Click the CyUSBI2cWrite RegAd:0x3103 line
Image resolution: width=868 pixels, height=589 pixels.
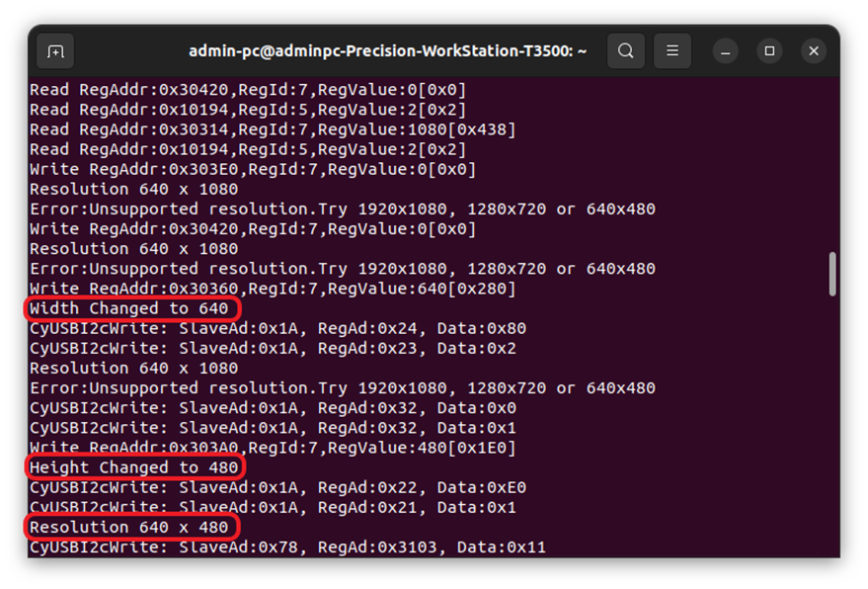[287, 547]
